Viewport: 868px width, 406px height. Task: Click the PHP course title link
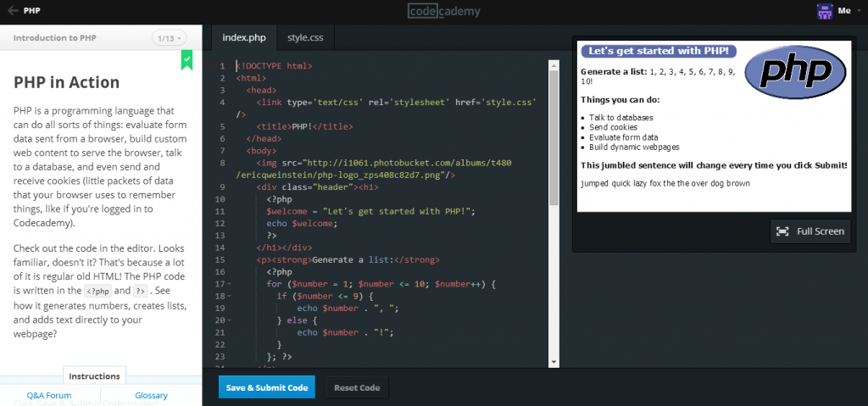point(31,10)
